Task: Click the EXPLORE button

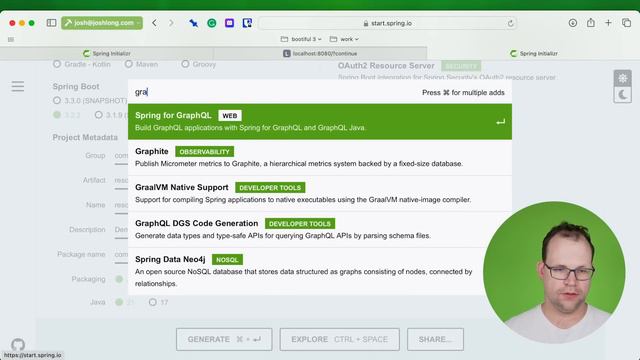Action: coord(340,339)
